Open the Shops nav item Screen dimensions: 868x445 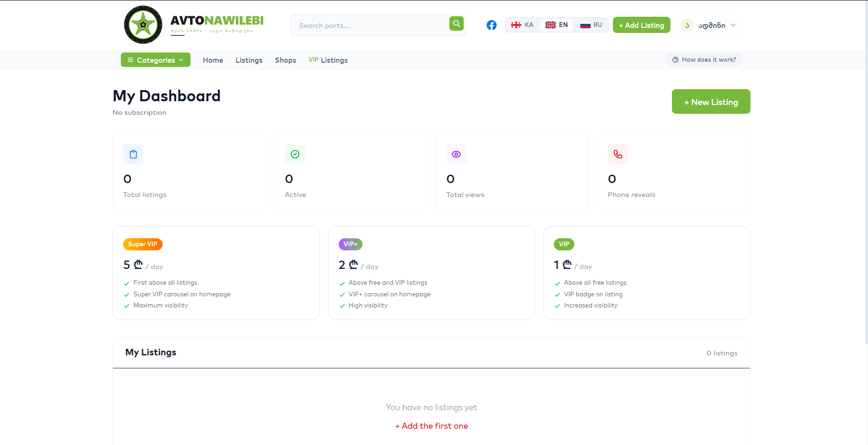[285, 60]
